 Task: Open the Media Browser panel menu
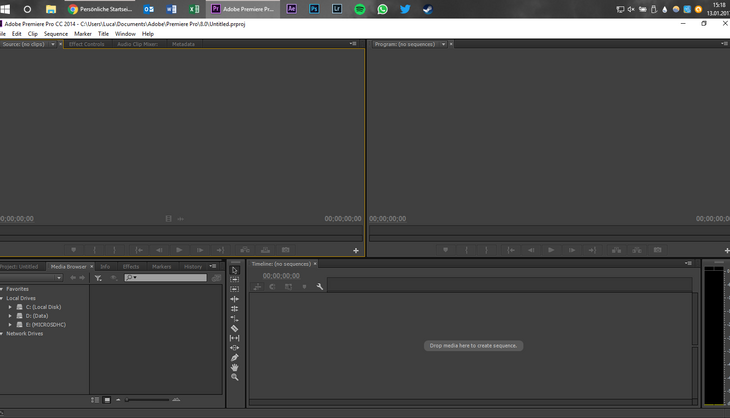(213, 266)
